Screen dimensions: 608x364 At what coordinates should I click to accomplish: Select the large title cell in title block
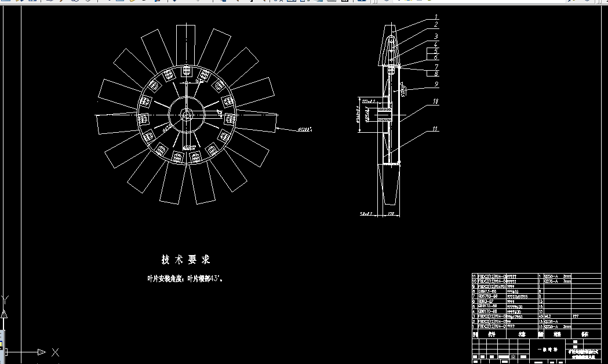pyautogui.click(x=548, y=350)
